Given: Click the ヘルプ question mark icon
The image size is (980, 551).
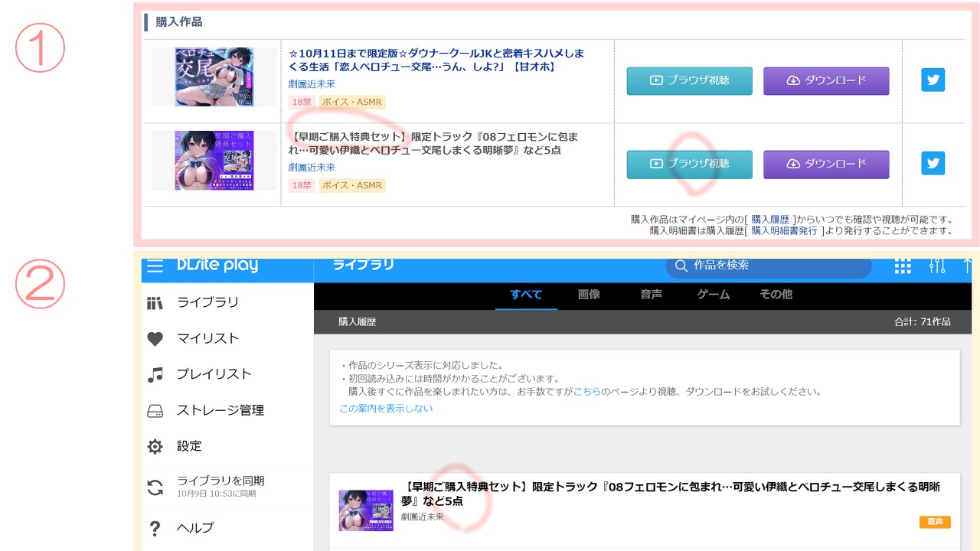Looking at the screenshot, I should point(155,528).
